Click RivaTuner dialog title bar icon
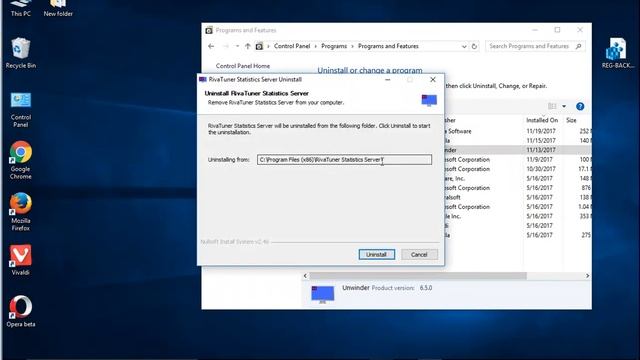The image size is (640, 360). coord(203,79)
